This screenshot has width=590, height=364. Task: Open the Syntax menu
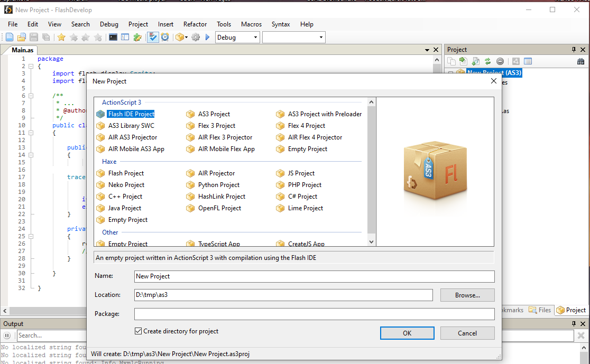(281, 24)
